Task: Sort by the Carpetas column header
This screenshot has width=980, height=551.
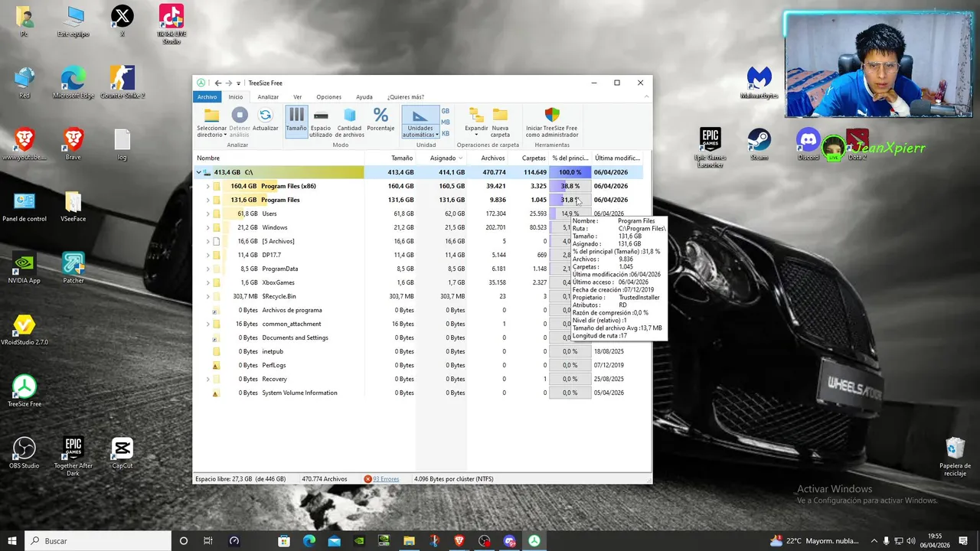Action: pos(529,158)
